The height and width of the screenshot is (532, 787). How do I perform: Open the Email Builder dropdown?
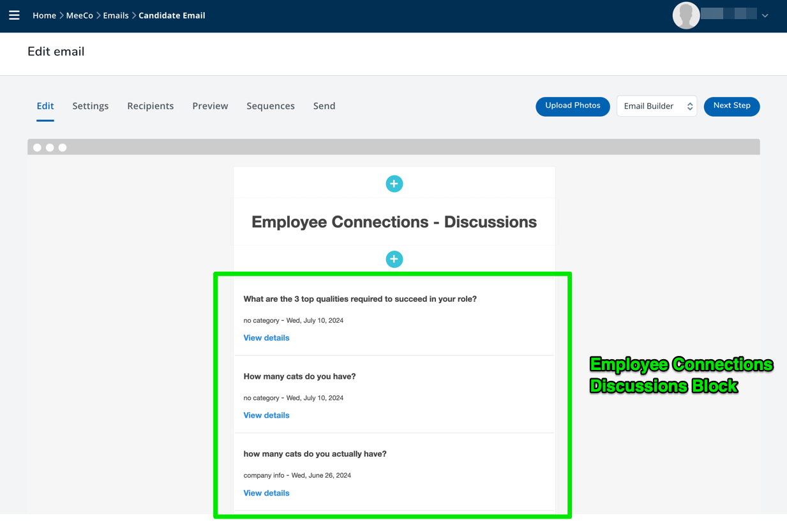656,107
